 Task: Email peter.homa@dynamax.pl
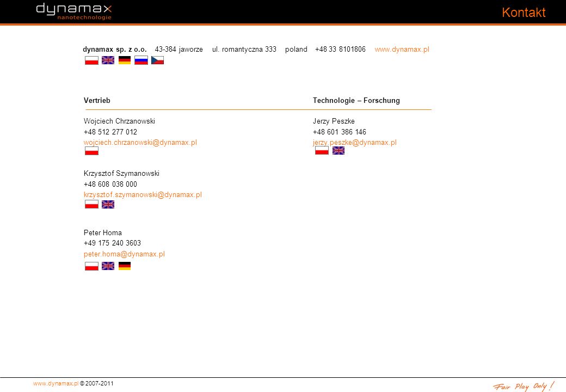[x=124, y=254]
